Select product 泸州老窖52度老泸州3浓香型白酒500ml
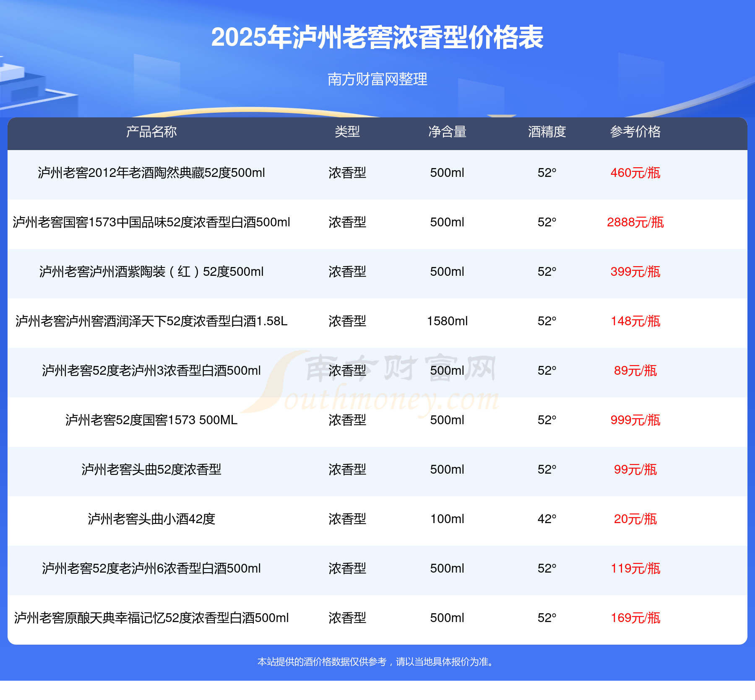The height and width of the screenshot is (700, 755). (x=151, y=371)
